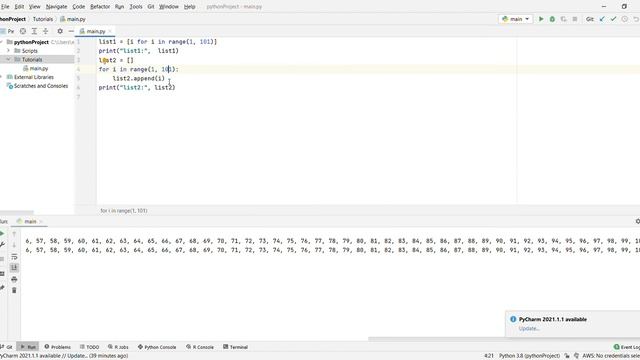The image size is (640, 360).
Task: Open the Git menu
Action: (x=151, y=7)
